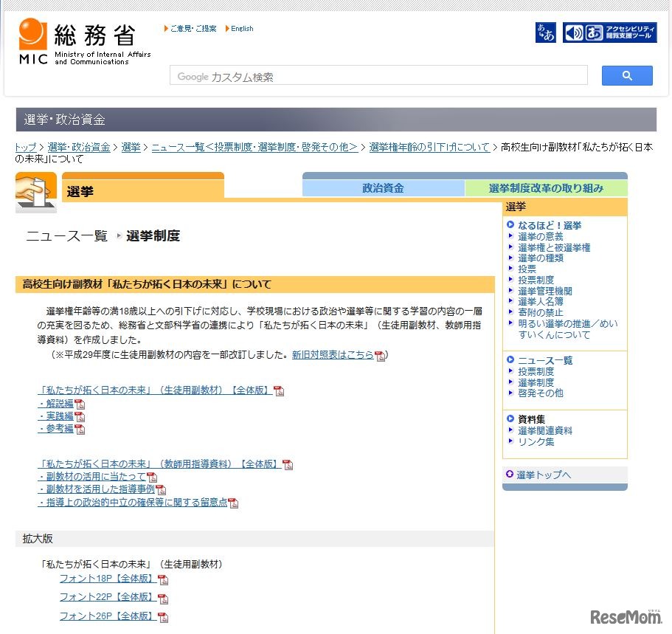Open the PDF icon beside 生徒用副教材【全体版】

279,390
